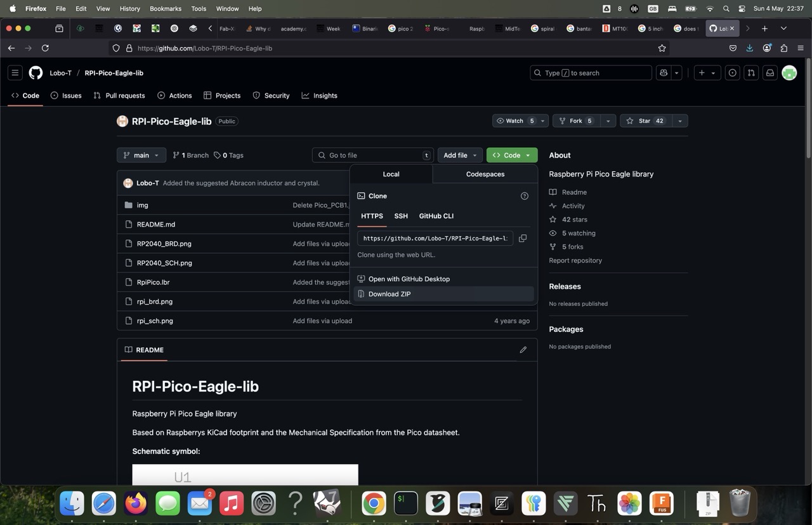Image resolution: width=812 pixels, height=525 pixels.
Task: Star the RPI-Pico-Eagle-lib repository
Action: tap(646, 121)
